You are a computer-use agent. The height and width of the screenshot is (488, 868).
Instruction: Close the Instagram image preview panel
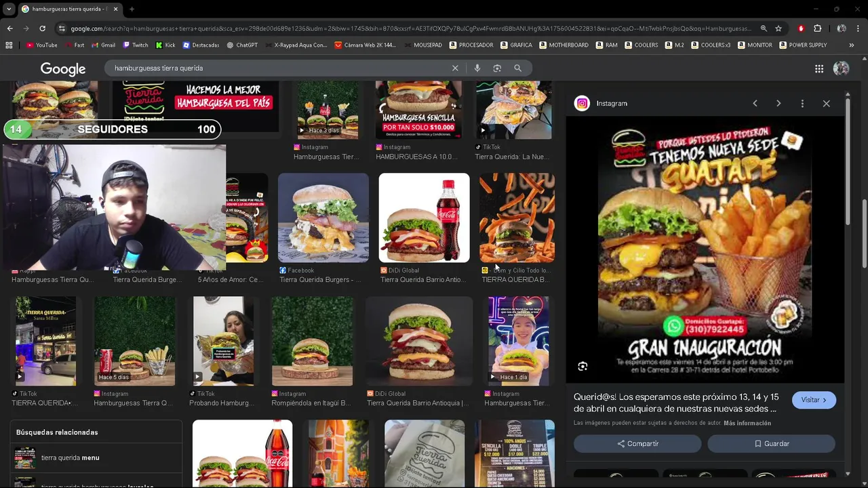click(x=826, y=104)
